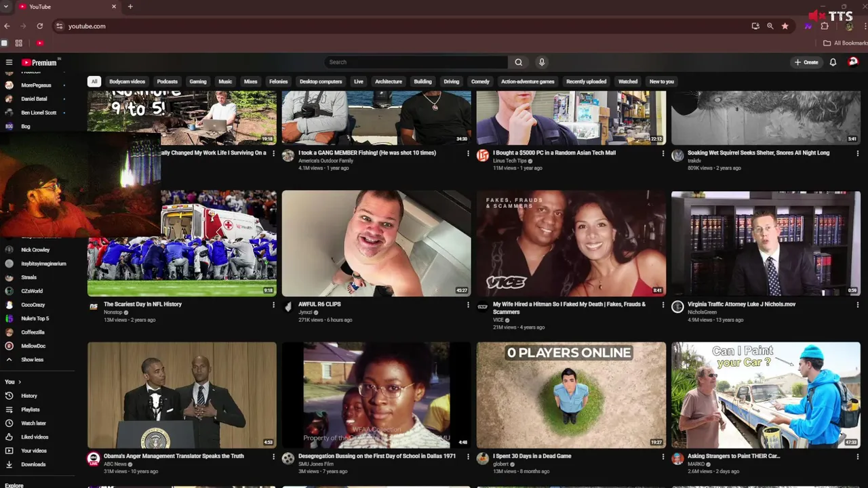The image size is (868, 488).
Task: Open the YouTube bookmark in bookmarks bar
Action: 40,43
